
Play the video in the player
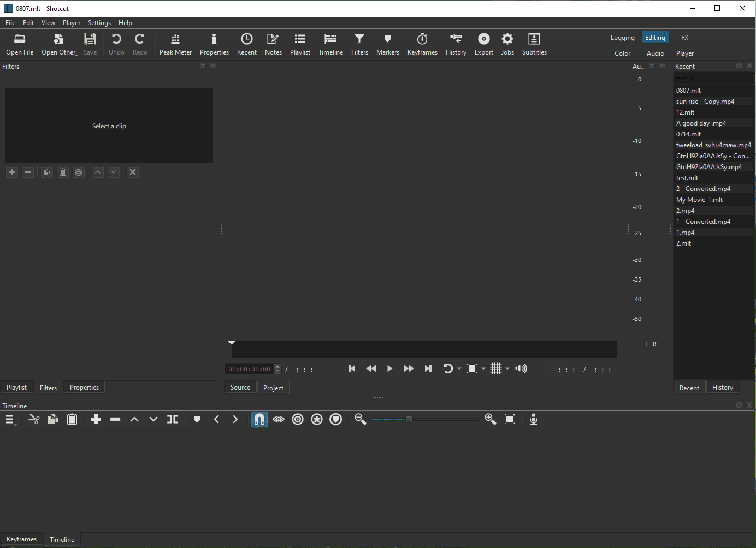pyautogui.click(x=389, y=368)
